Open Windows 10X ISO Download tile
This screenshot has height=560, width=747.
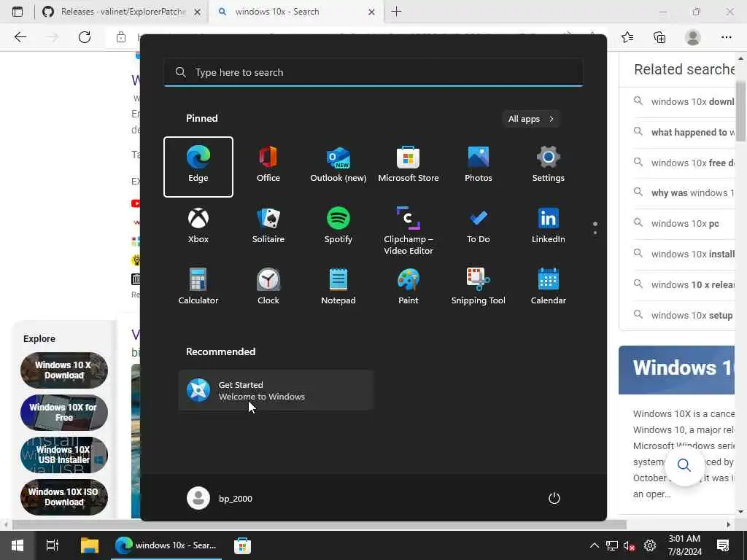(64, 497)
